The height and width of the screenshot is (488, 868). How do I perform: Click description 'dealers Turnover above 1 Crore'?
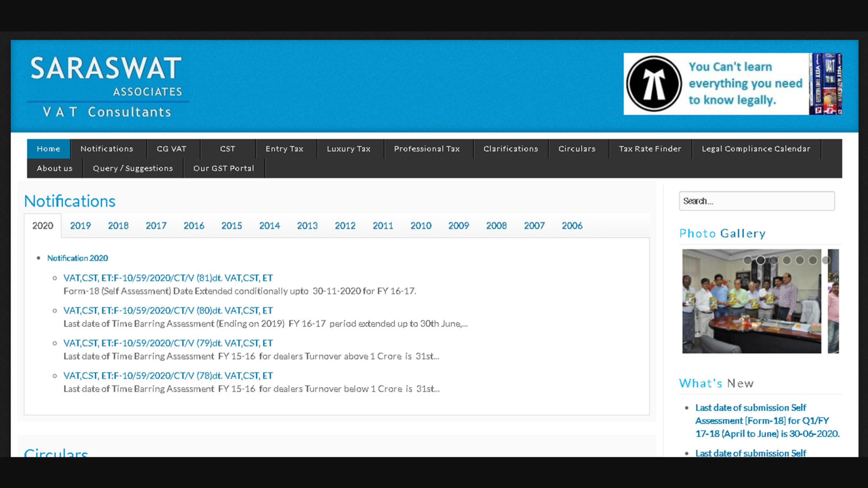[x=338, y=356]
